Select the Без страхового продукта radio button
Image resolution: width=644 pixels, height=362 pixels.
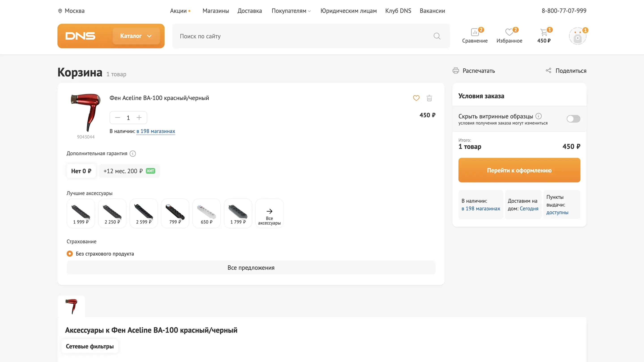[70, 254]
